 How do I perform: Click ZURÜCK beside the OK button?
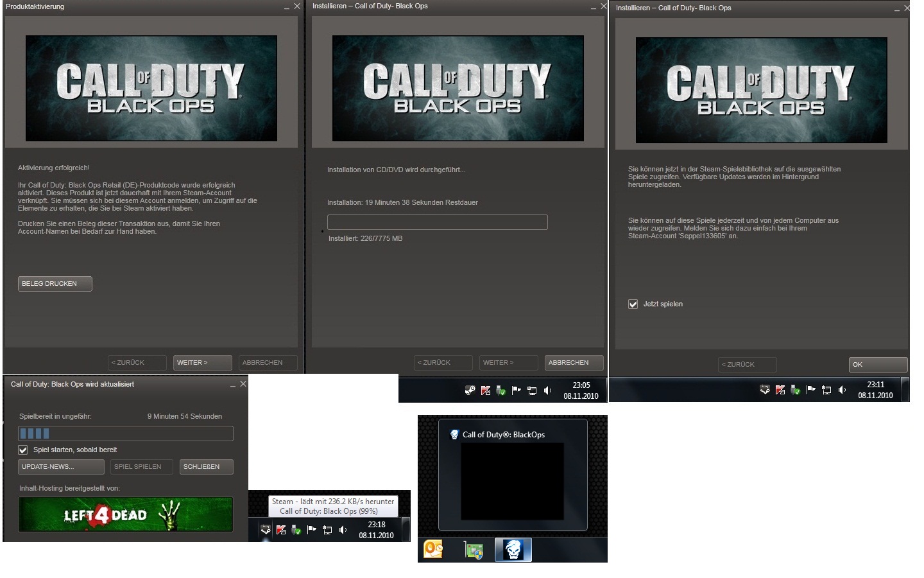tap(748, 365)
